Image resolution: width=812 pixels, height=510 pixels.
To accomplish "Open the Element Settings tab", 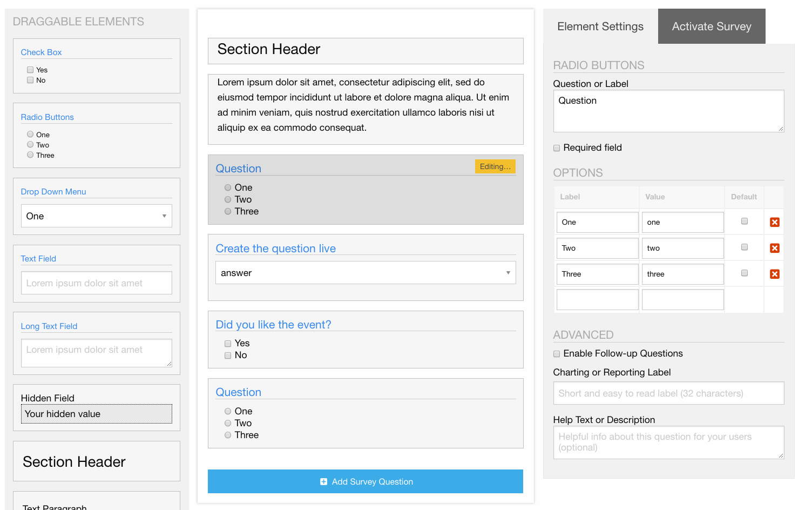I will 600,26.
